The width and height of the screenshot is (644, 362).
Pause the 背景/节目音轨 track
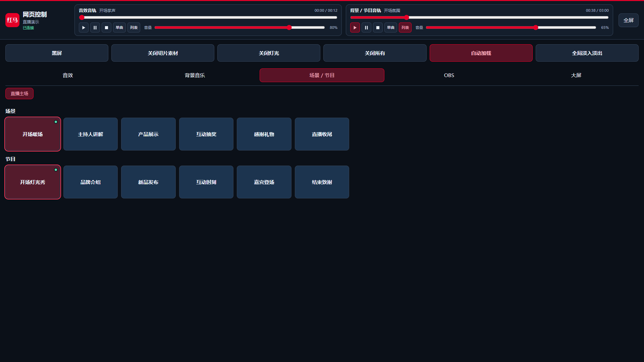(366, 28)
